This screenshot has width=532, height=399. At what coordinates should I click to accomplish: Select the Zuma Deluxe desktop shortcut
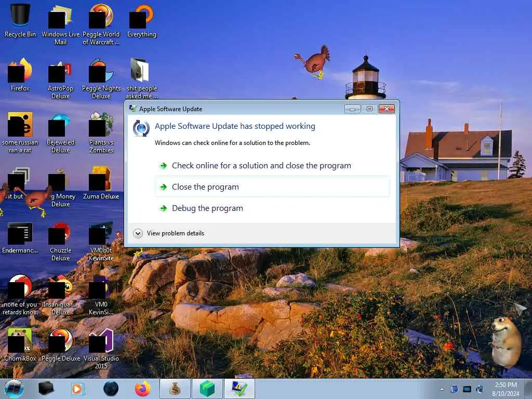pos(101,183)
